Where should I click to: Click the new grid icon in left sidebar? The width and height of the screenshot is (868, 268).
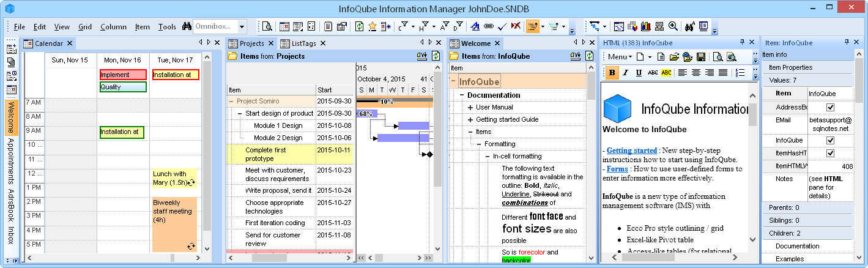pyautogui.click(x=12, y=49)
